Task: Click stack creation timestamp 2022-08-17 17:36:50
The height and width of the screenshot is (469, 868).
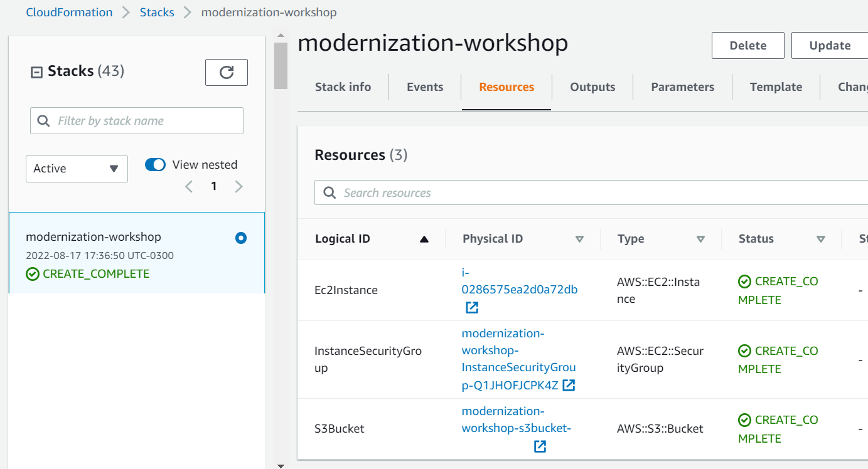Action: (x=100, y=256)
